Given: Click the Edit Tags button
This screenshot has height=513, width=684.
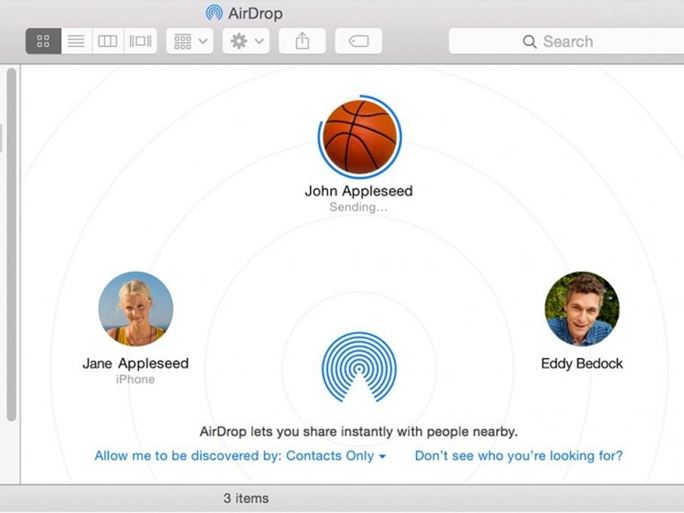Looking at the screenshot, I should click(359, 41).
